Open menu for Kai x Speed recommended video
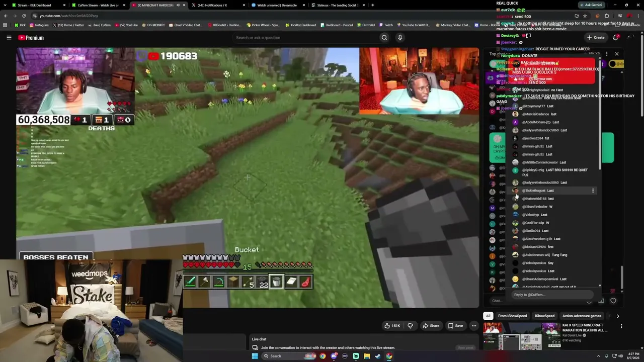Screen dimensions: 644x362 click(x=621, y=326)
